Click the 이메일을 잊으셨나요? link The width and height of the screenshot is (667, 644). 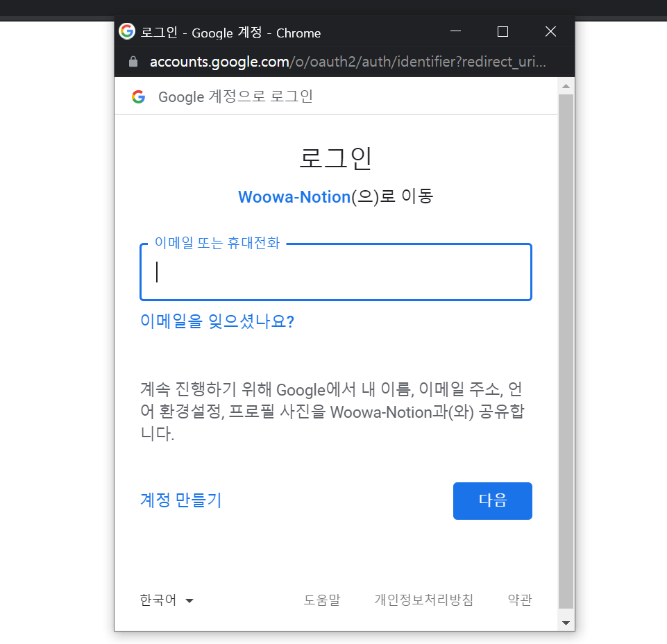[x=217, y=321]
